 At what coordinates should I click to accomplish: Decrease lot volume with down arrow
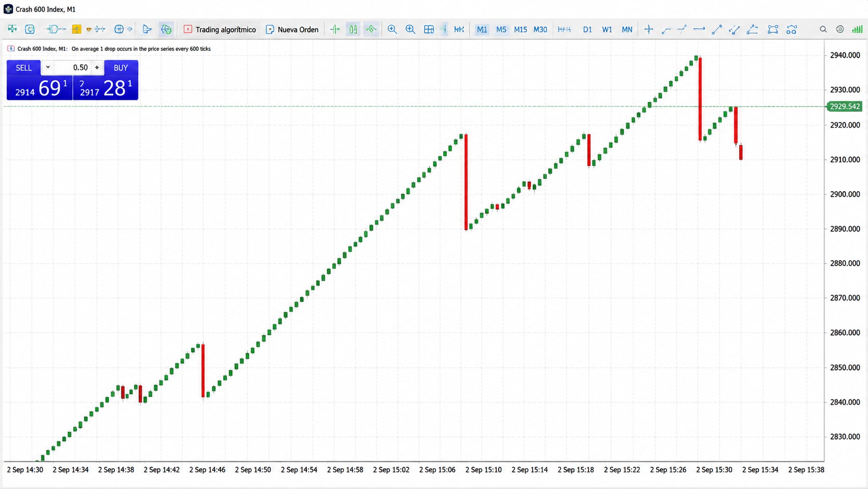(48, 68)
